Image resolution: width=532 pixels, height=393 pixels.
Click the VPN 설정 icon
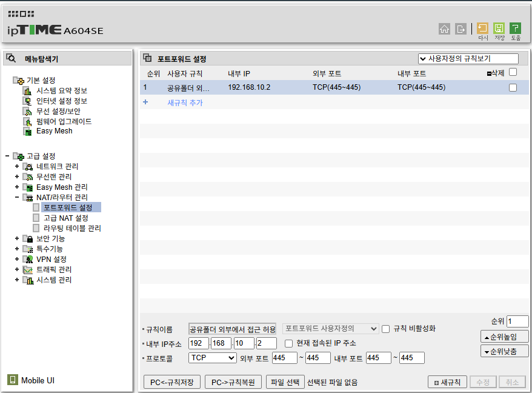coord(28,259)
